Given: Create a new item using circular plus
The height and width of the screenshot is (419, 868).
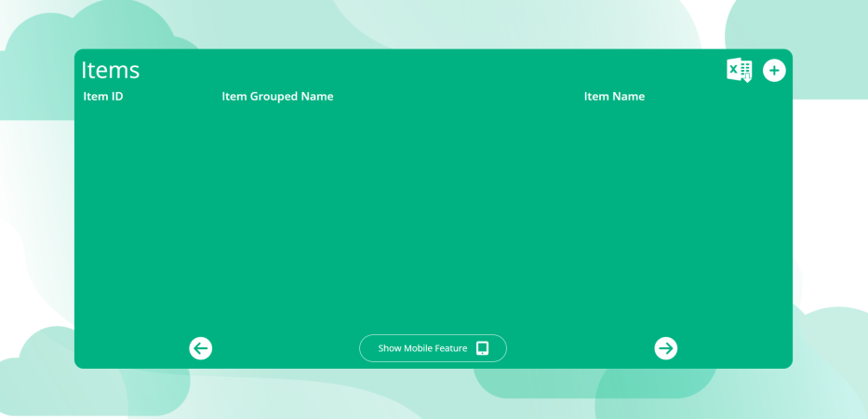Looking at the screenshot, I should point(774,70).
